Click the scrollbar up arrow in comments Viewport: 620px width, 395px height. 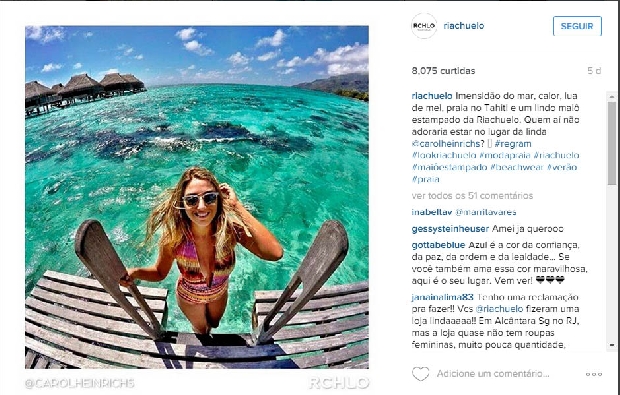click(x=612, y=96)
